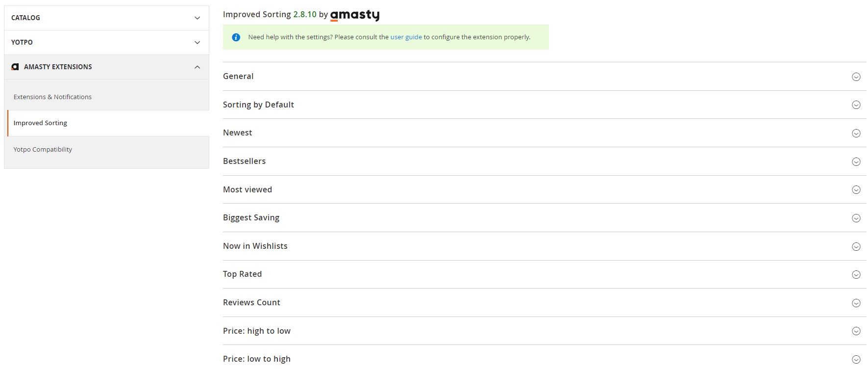The image size is (868, 371).
Task: Expand the Biggest Saving section
Action: pyautogui.click(x=251, y=218)
